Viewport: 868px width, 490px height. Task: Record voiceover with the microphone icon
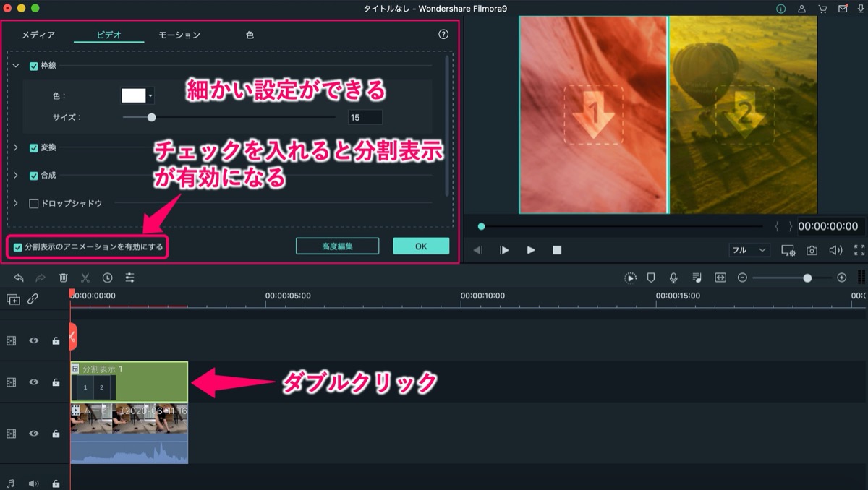pos(673,278)
